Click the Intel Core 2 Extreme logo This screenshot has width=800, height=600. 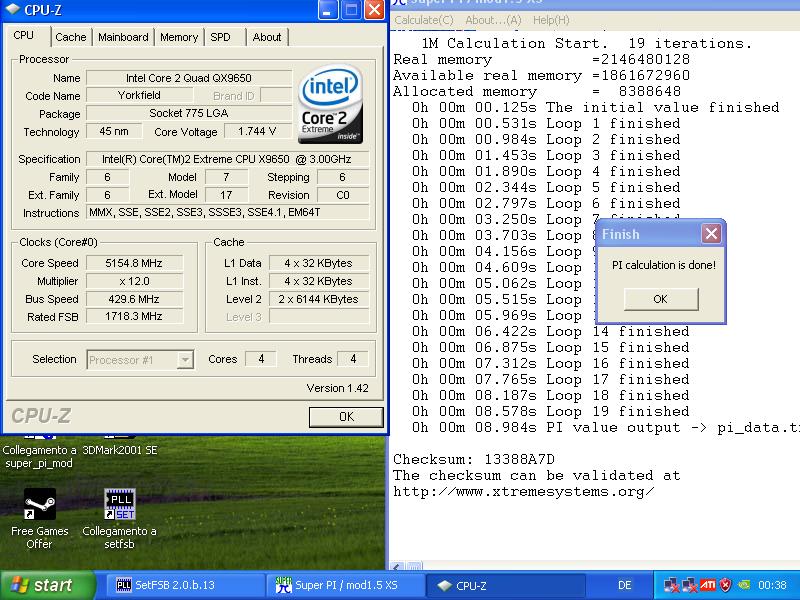pyautogui.click(x=331, y=104)
